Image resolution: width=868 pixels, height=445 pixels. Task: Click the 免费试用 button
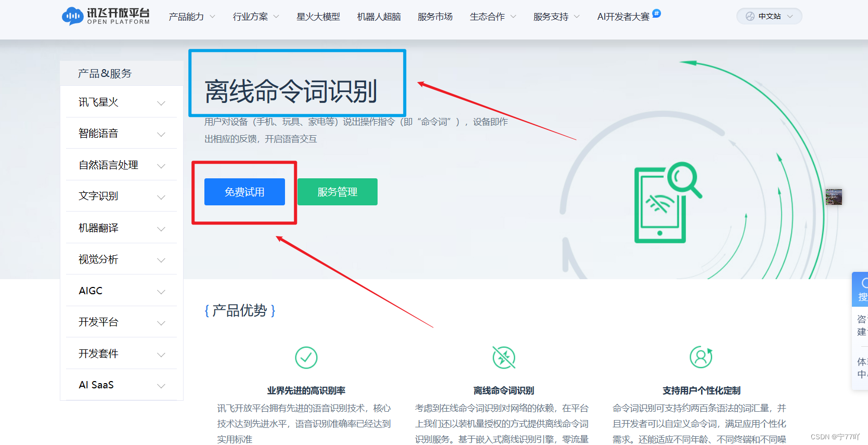(244, 192)
